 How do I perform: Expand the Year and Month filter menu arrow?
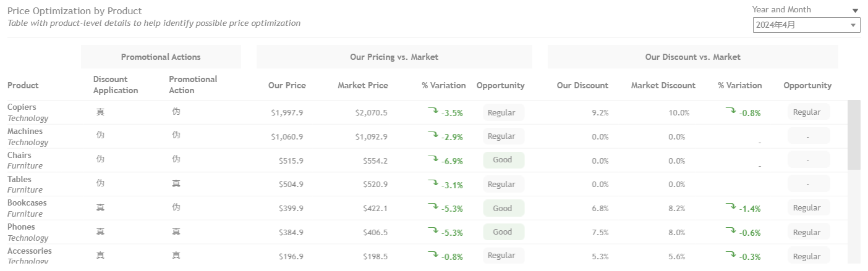856,10
